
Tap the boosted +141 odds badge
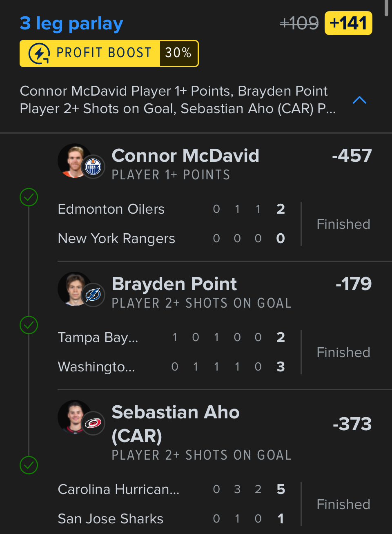348,23
